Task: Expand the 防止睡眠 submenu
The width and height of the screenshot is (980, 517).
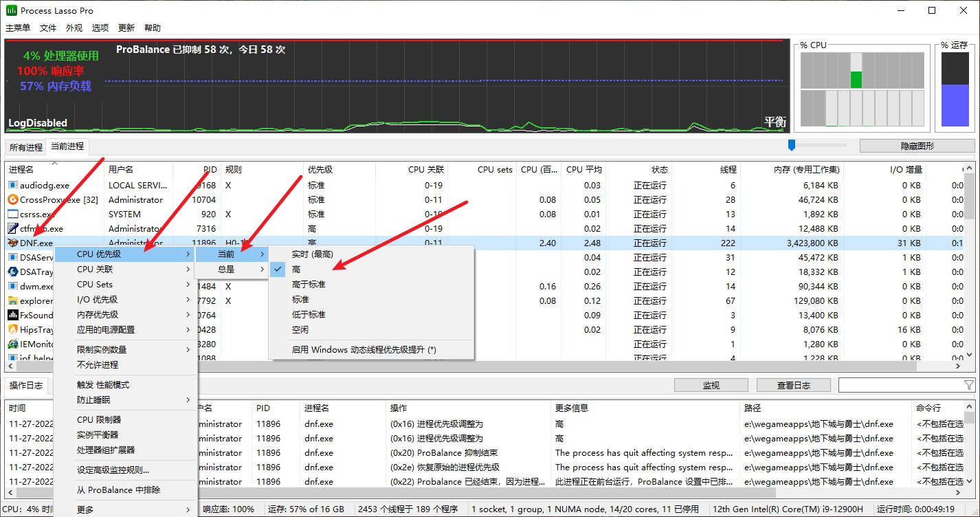Action: click(x=126, y=400)
